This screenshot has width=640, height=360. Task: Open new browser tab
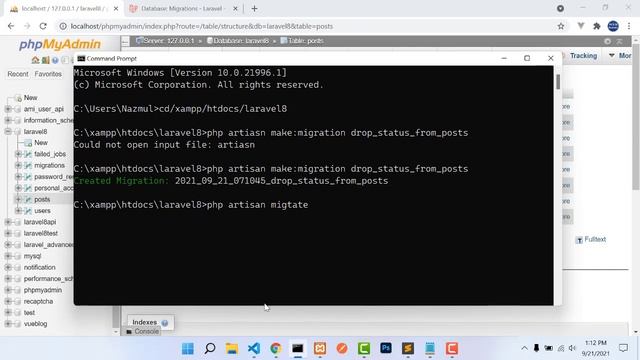(x=254, y=9)
